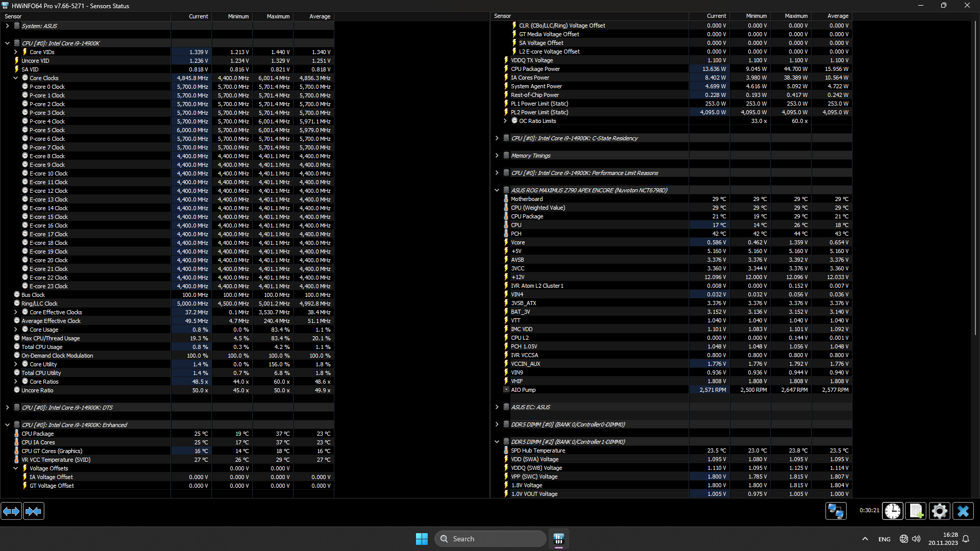Select the AIO Pump sensor row
Image resolution: width=980 pixels, height=551 pixels.
[x=523, y=390]
